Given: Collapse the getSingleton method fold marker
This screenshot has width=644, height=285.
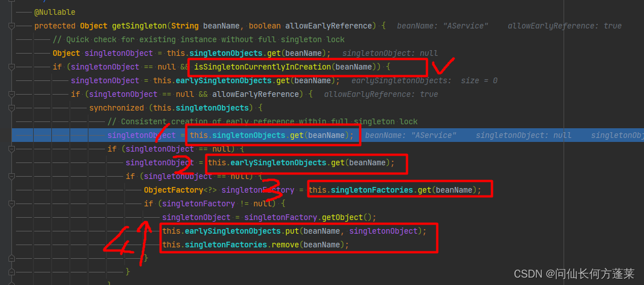Looking at the screenshot, I should click(x=11, y=26).
